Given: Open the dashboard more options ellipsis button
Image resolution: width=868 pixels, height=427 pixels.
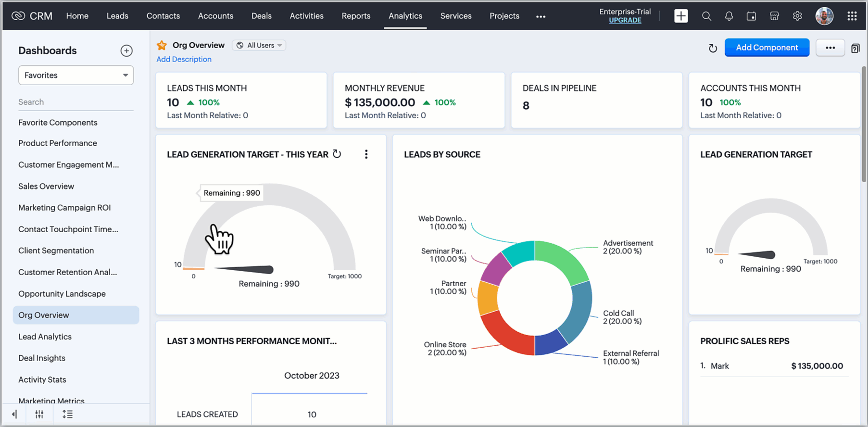Looking at the screenshot, I should coord(830,48).
